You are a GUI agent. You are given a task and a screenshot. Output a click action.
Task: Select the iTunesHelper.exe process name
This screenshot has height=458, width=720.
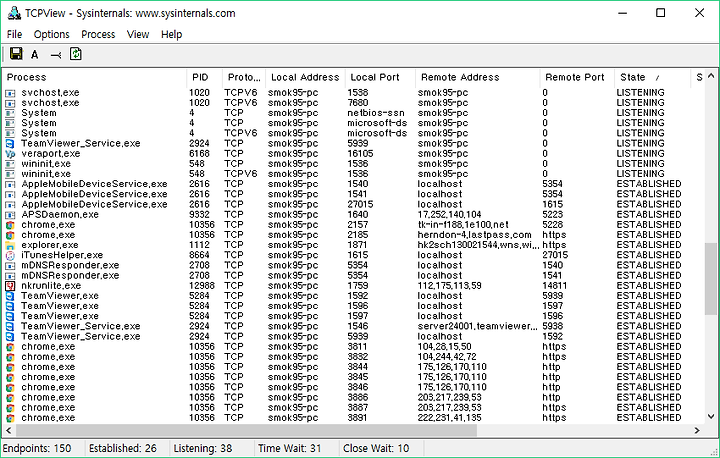coord(62,255)
